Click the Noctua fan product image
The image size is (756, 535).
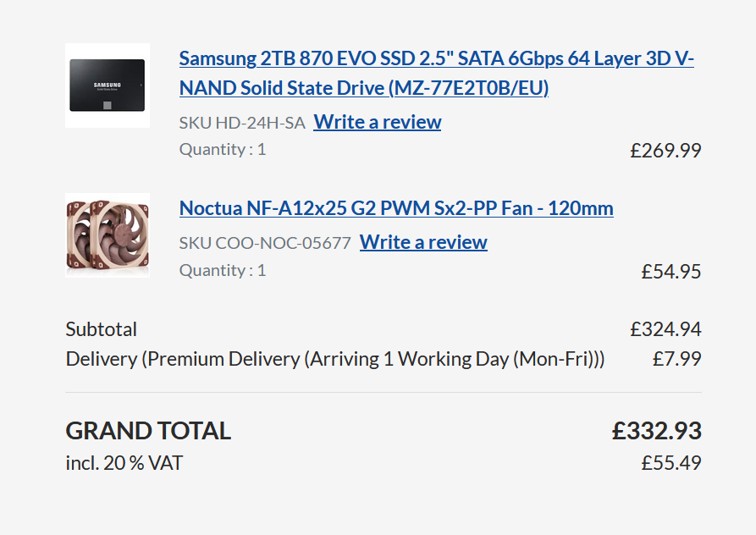108,235
